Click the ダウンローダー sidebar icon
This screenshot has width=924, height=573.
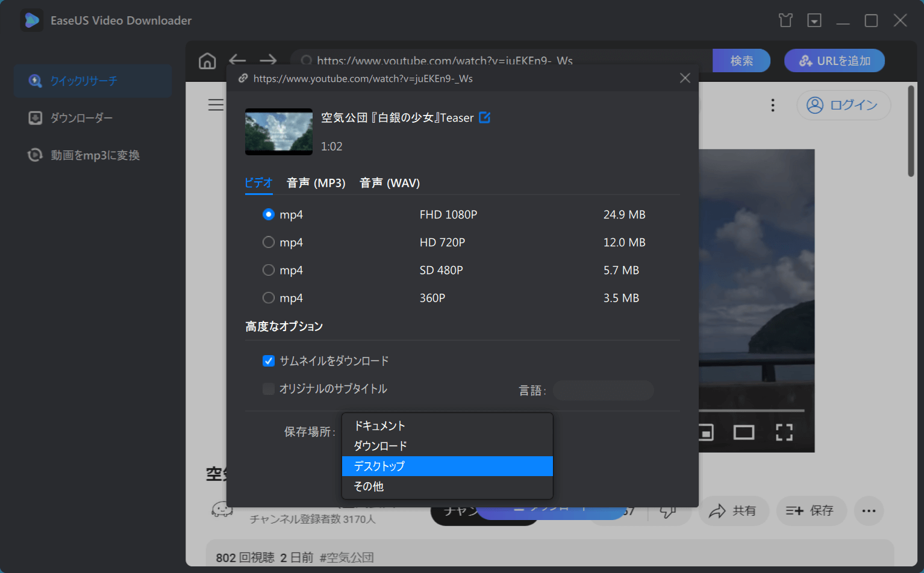[36, 118]
